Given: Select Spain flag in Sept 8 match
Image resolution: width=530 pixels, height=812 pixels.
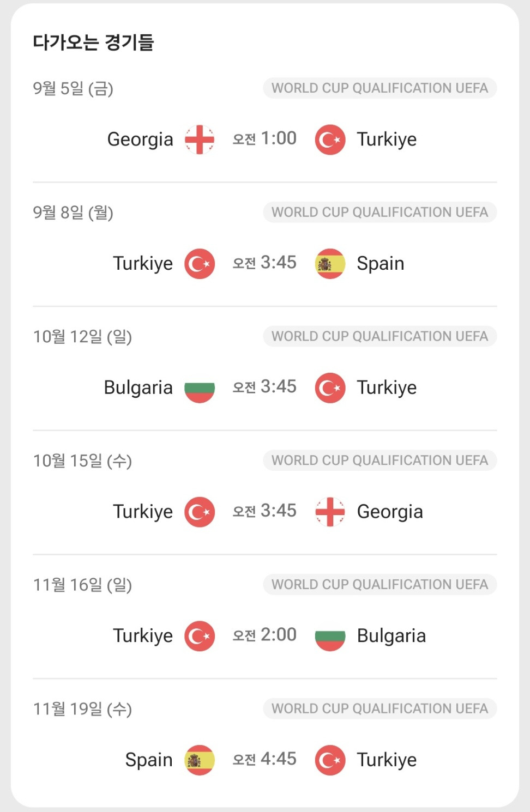Looking at the screenshot, I should (x=330, y=264).
